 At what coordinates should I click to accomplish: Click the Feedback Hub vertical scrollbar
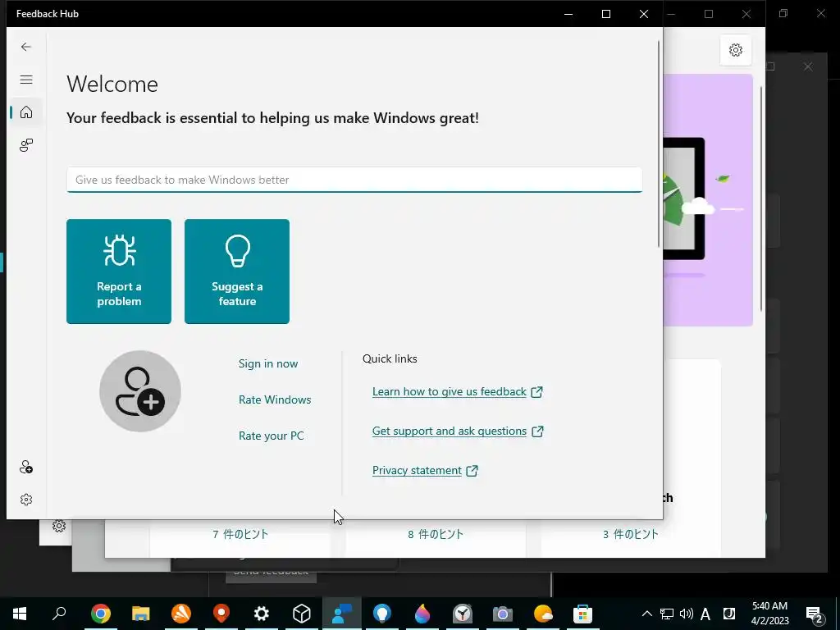pyautogui.click(x=659, y=144)
